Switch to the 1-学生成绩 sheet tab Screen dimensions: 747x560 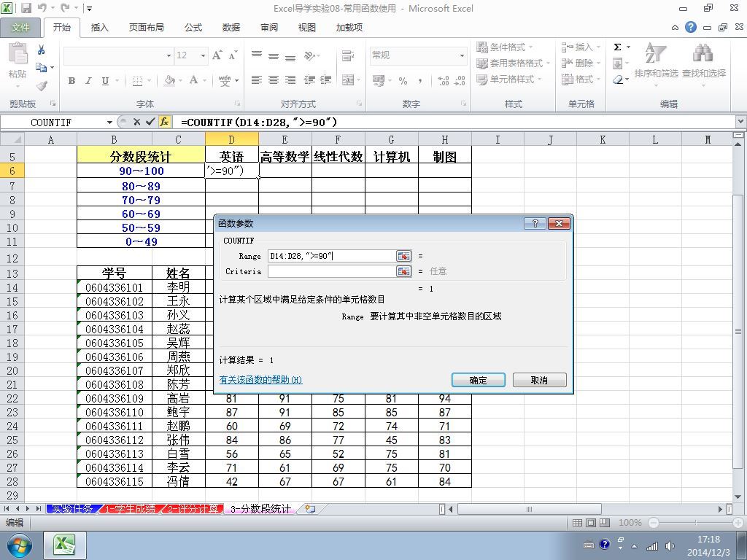(130, 508)
